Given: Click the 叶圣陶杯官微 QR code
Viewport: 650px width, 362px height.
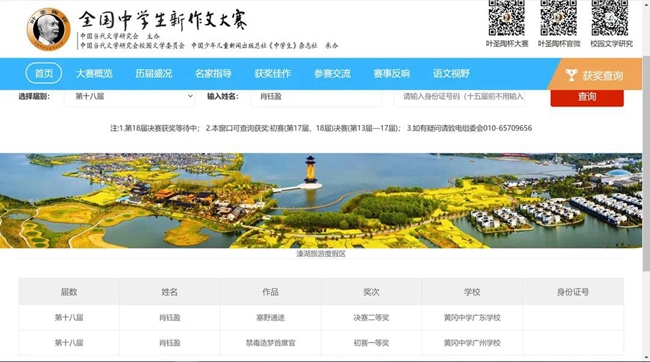Looking at the screenshot, I should click(559, 17).
